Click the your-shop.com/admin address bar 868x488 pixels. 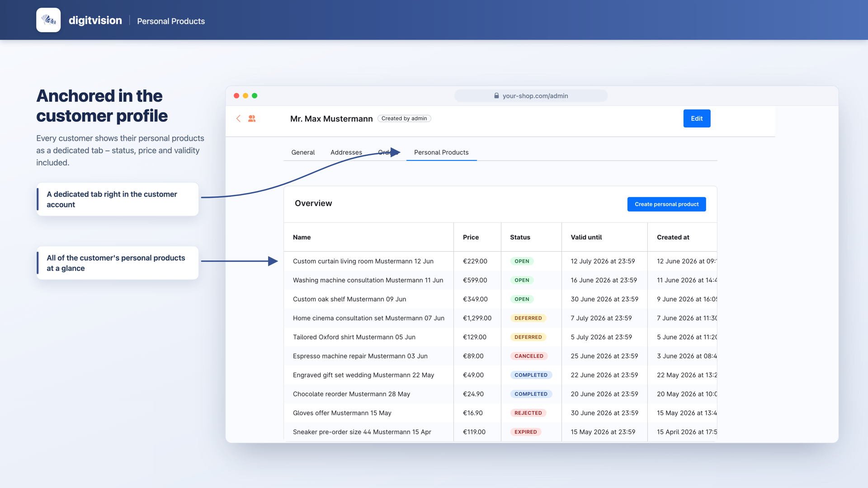(x=531, y=96)
